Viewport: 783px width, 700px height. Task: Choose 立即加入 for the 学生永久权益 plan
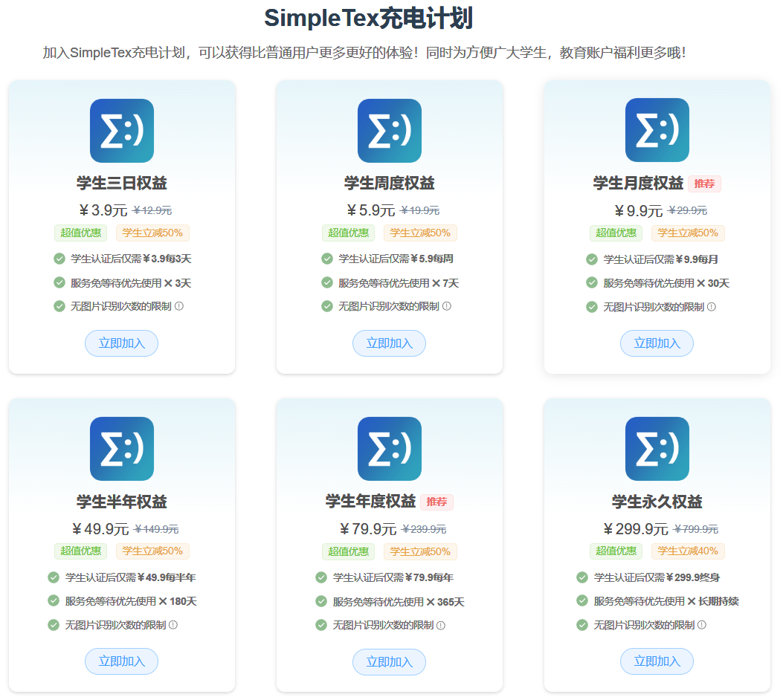pos(657,661)
